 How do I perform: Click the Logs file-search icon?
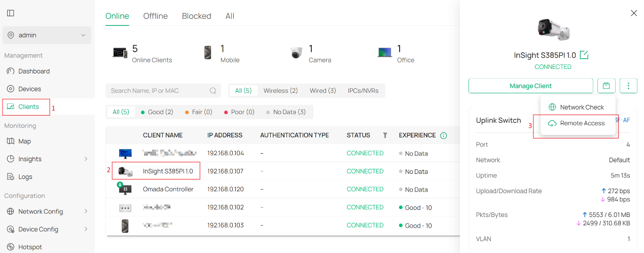coord(10,176)
